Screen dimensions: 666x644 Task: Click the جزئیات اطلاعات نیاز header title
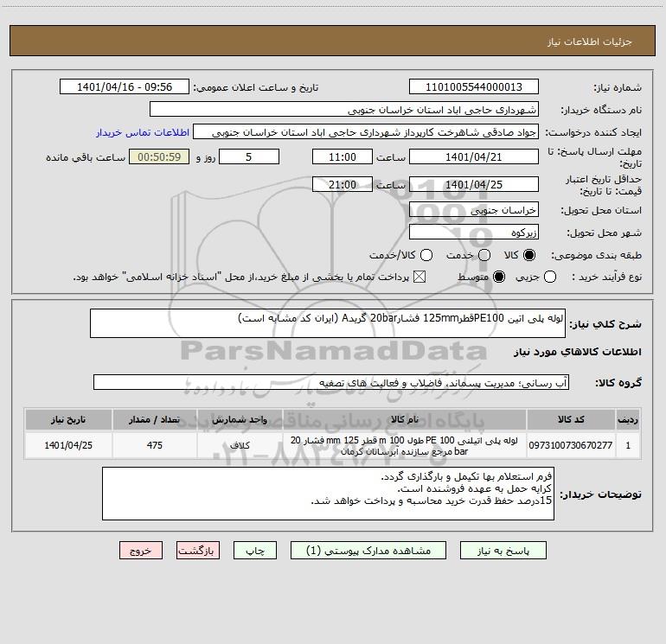[x=590, y=41]
